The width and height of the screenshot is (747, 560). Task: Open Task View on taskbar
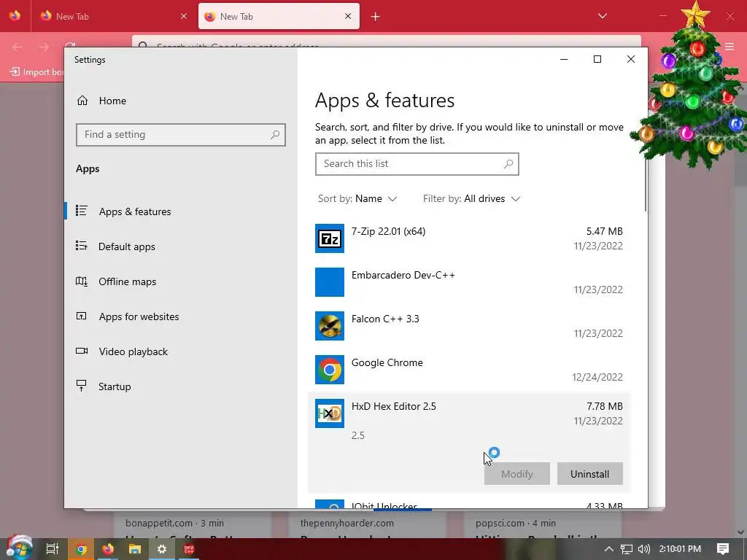53,549
